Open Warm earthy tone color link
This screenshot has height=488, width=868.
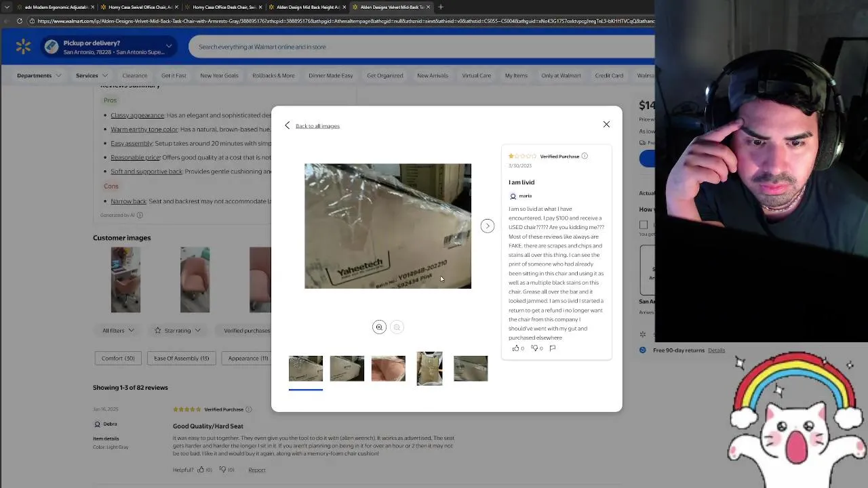pos(144,129)
